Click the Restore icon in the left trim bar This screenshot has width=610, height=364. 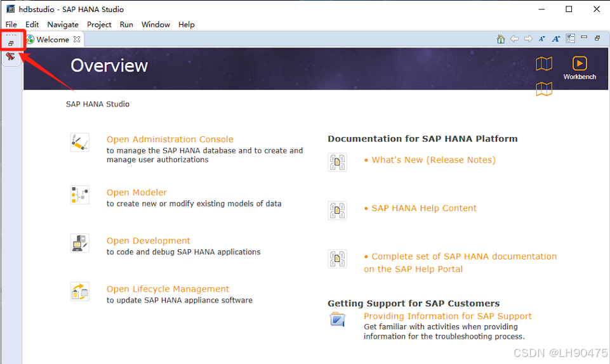pyautogui.click(x=11, y=44)
